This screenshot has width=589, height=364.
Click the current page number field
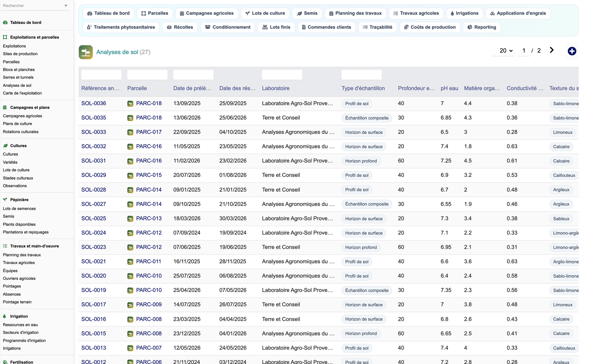click(x=524, y=51)
